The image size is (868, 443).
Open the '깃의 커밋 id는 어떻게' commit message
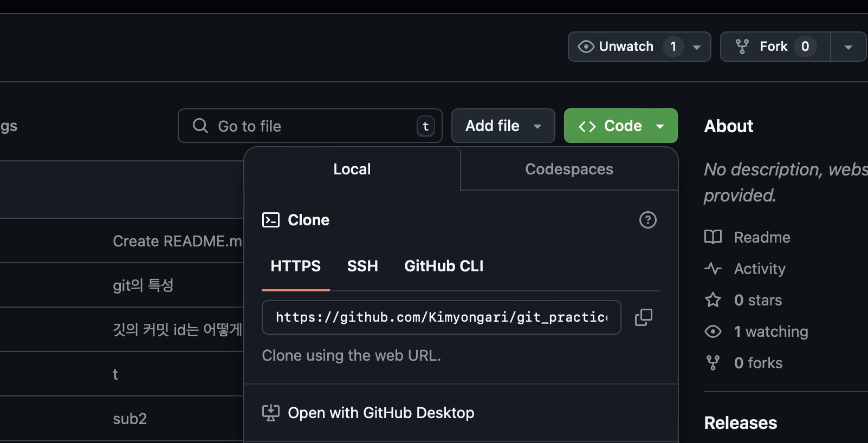coord(178,330)
